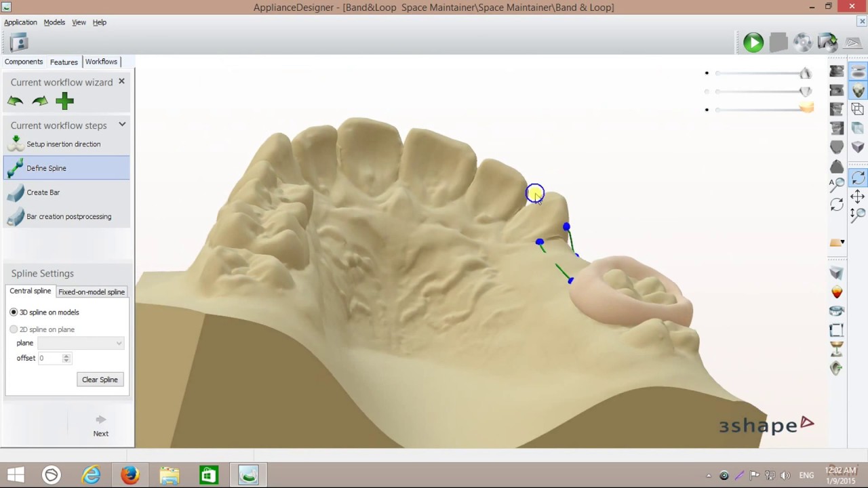
Task: Select 3D spline on models radio button
Action: [14, 312]
